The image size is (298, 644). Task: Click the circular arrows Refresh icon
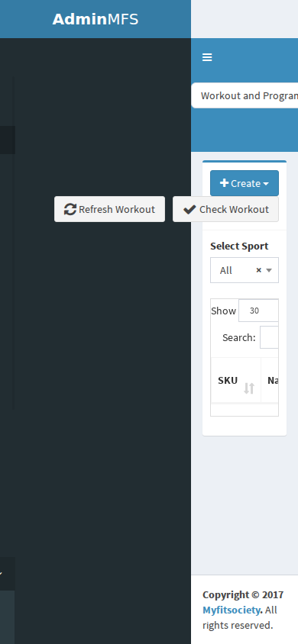coord(70,210)
